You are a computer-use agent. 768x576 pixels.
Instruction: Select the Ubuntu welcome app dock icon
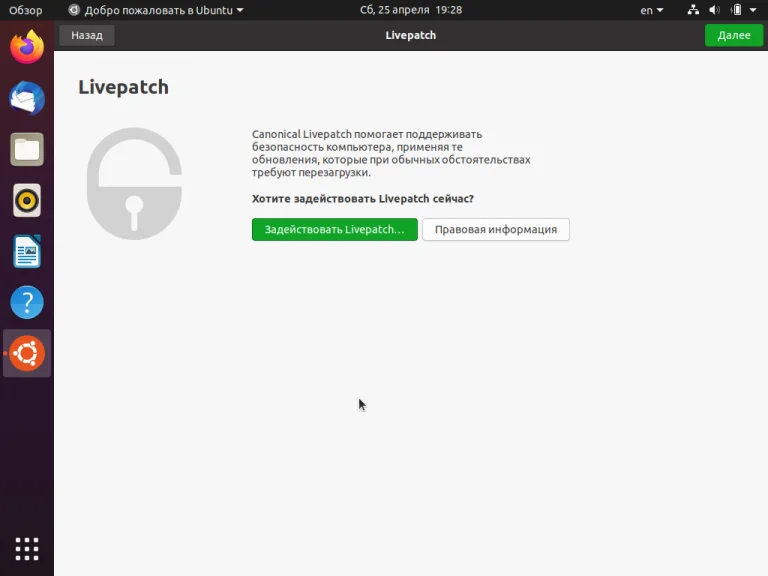point(27,353)
